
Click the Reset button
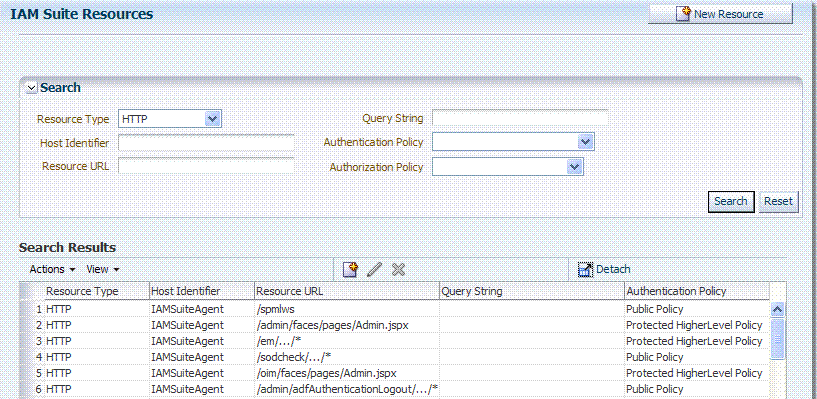(778, 202)
